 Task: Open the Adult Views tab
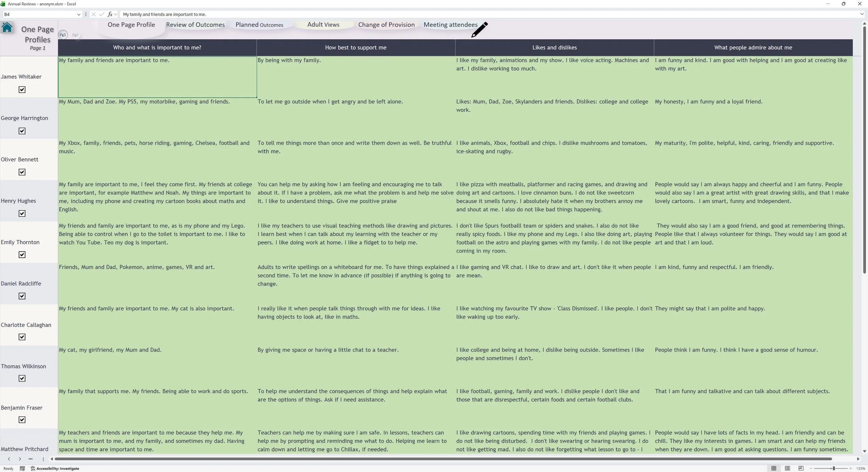pyautogui.click(x=323, y=25)
